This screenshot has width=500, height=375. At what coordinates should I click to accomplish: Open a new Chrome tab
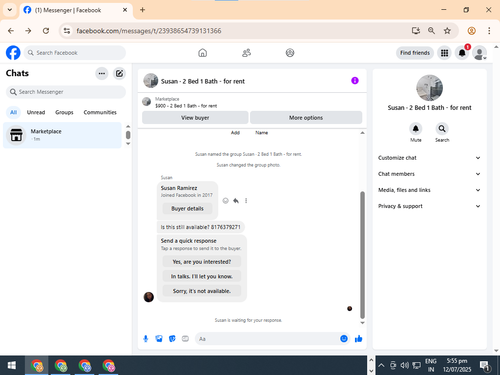pos(142,10)
